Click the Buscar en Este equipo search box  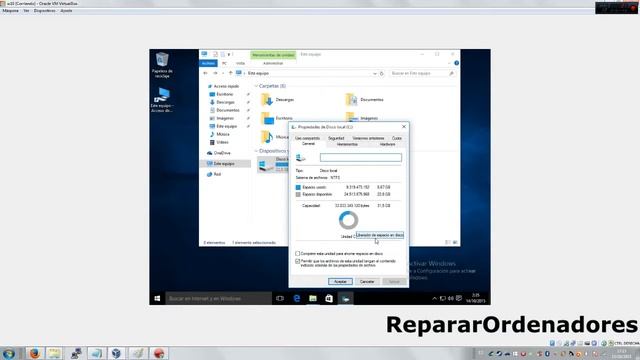click(422, 73)
